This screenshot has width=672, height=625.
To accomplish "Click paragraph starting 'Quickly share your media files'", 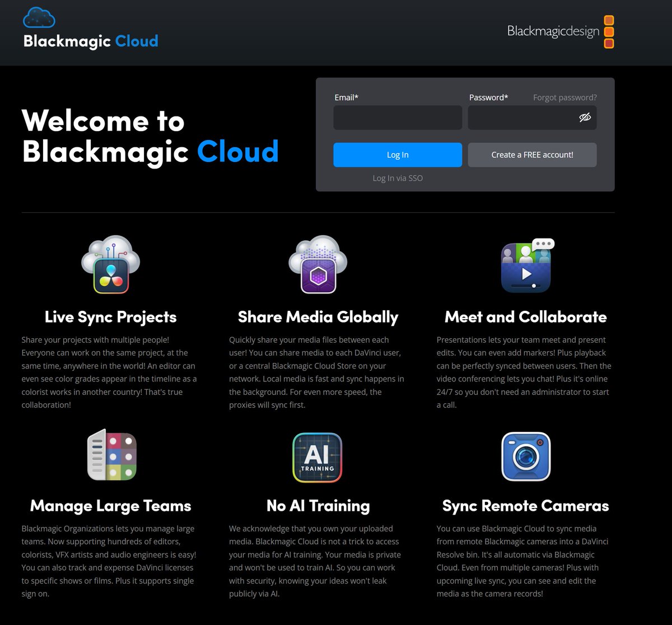I will coord(317,372).
